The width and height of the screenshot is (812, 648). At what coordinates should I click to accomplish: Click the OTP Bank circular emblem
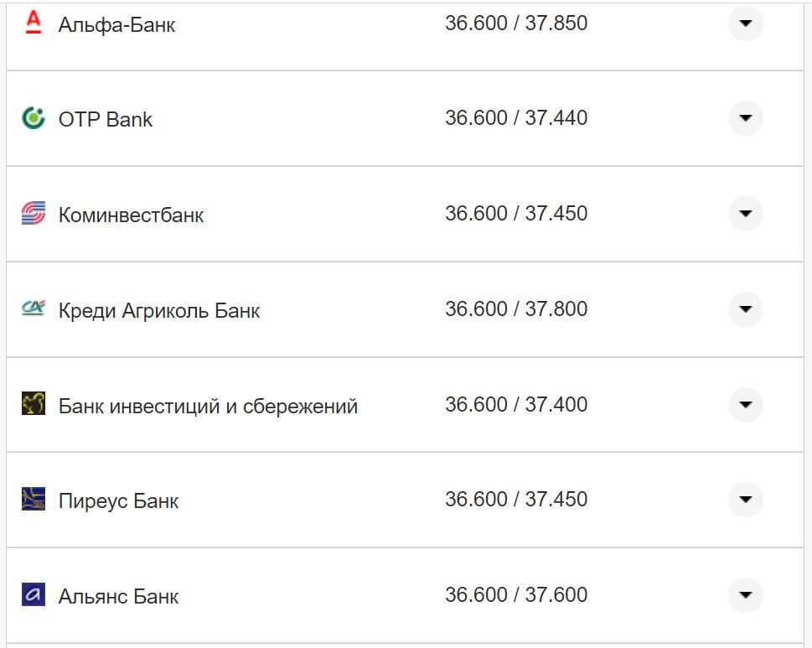30,118
